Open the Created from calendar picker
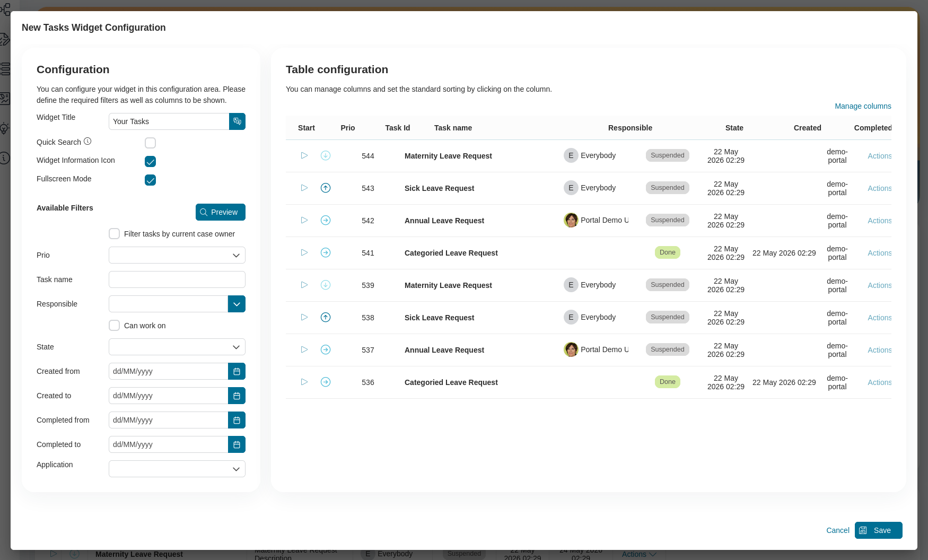The image size is (928, 560). click(x=237, y=371)
